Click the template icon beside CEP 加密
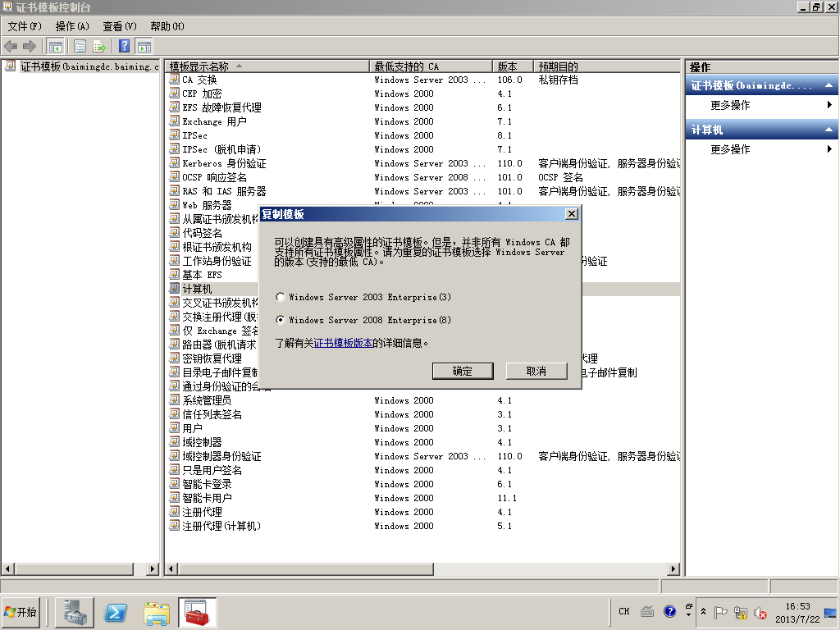Image resolution: width=840 pixels, height=630 pixels. point(175,94)
